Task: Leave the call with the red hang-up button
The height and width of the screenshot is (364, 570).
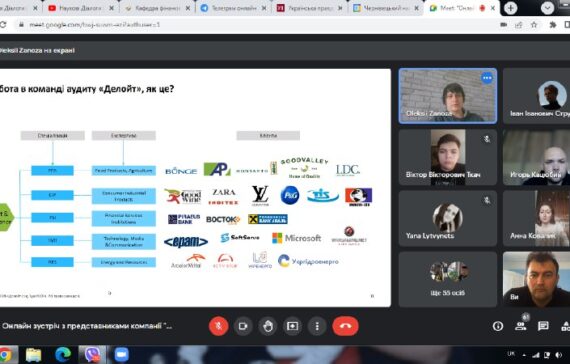Action: click(345, 326)
